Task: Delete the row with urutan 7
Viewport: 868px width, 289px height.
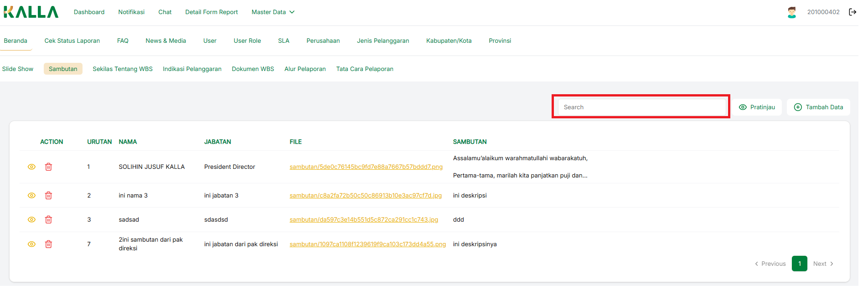Action: point(48,244)
